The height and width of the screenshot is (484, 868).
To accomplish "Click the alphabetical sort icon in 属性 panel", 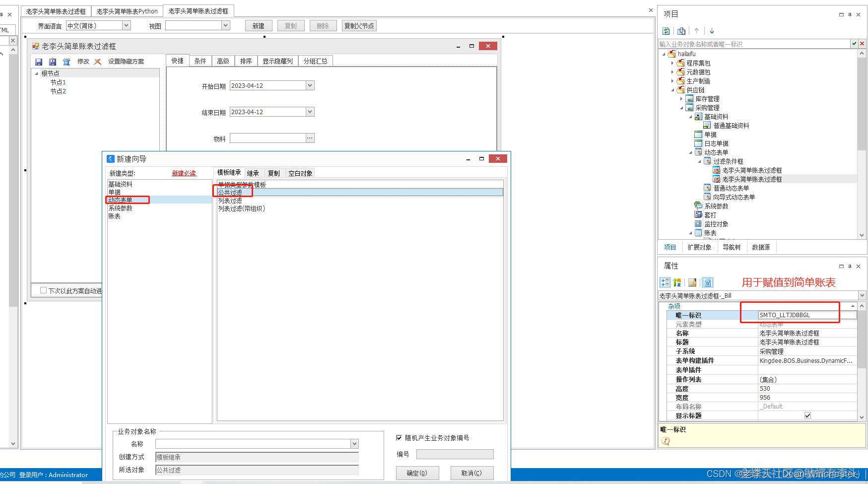I will [677, 282].
